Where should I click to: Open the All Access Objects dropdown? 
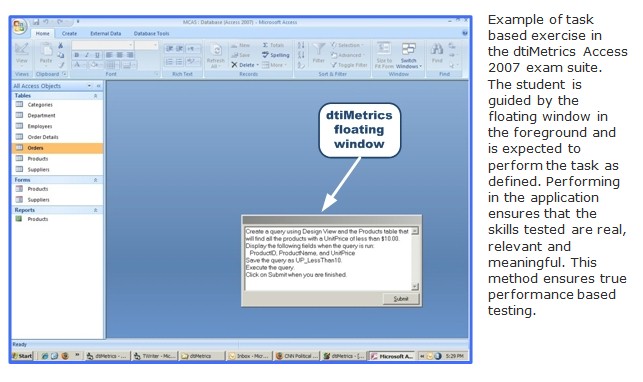coord(89,86)
